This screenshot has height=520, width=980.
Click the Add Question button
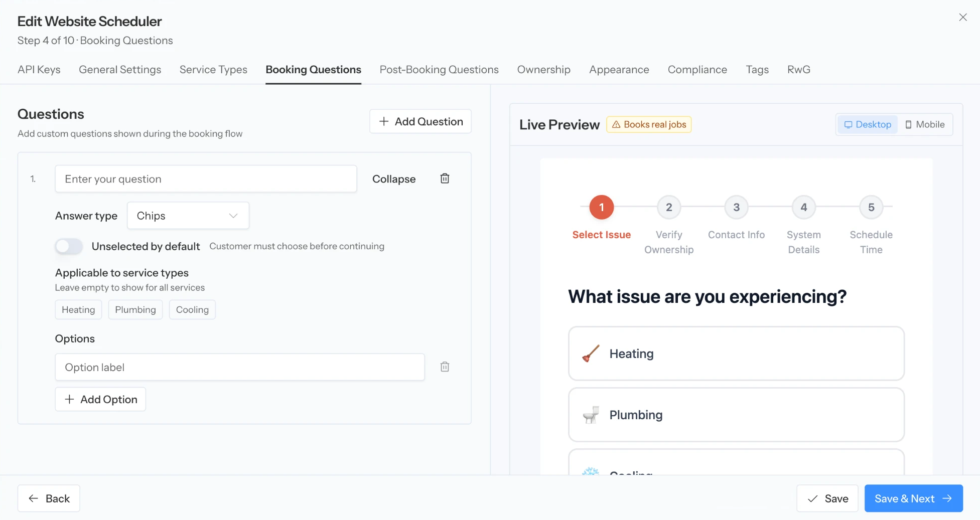coord(421,121)
